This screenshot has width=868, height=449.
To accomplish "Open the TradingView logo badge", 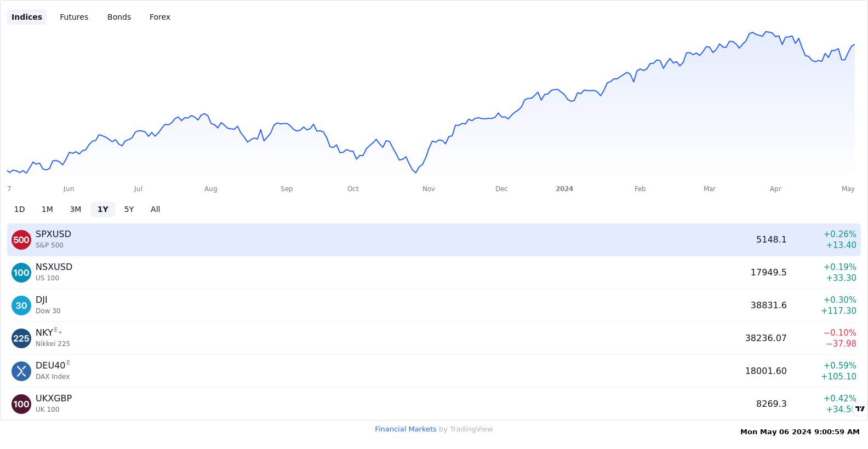I will point(860,409).
